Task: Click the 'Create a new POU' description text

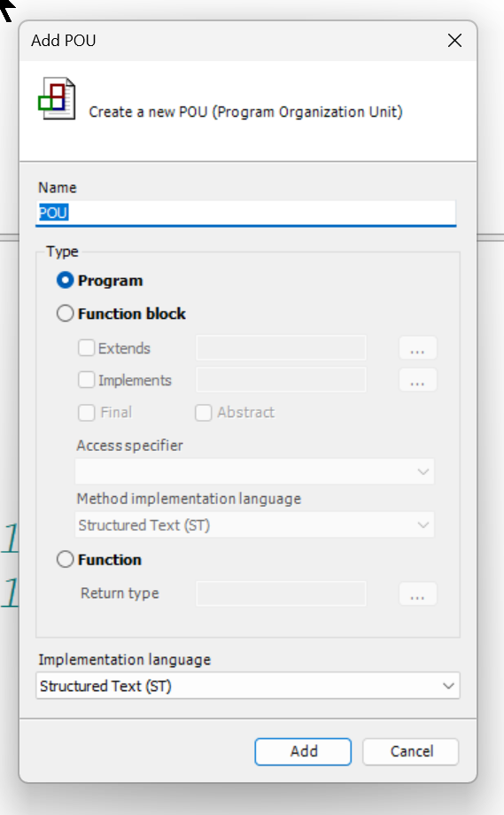Action: click(245, 113)
